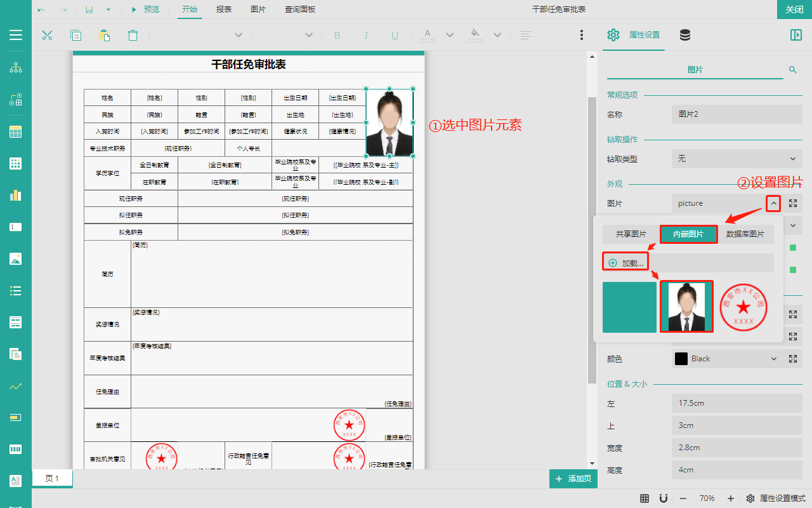Select the red stamp thumbnail image

click(743, 307)
